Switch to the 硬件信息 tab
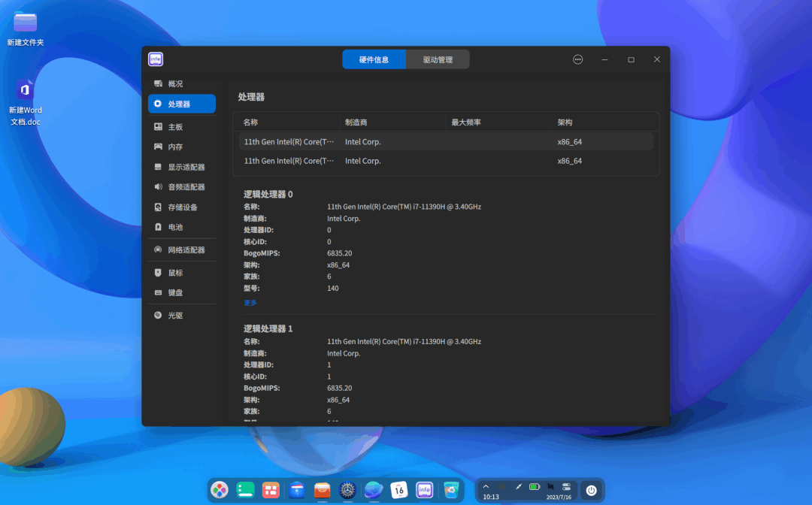Image resolution: width=812 pixels, height=505 pixels. [x=374, y=59]
